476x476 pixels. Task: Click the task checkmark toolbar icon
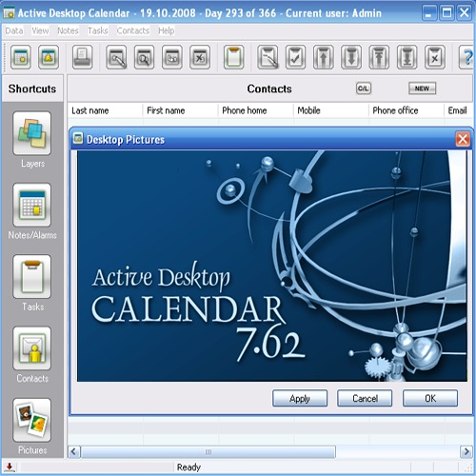295,57
